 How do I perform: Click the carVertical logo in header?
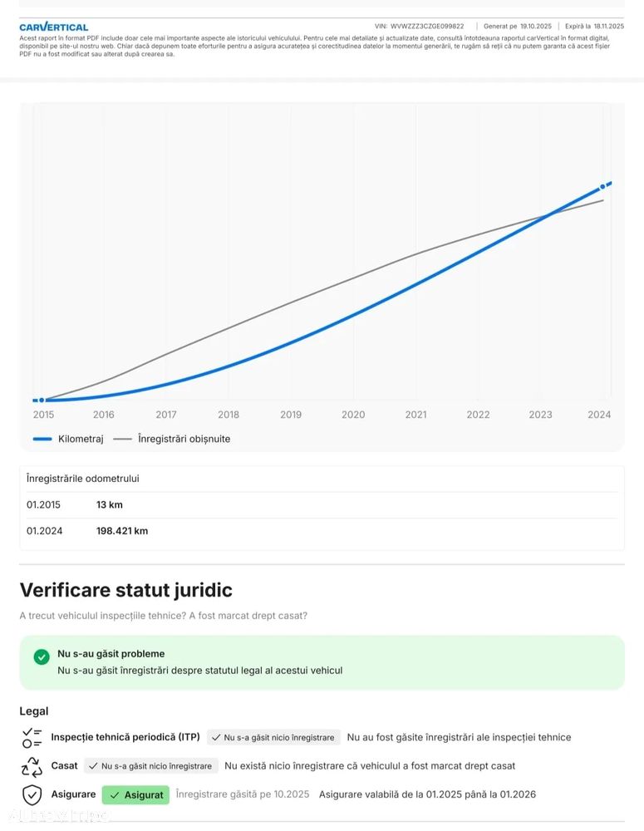(53, 27)
